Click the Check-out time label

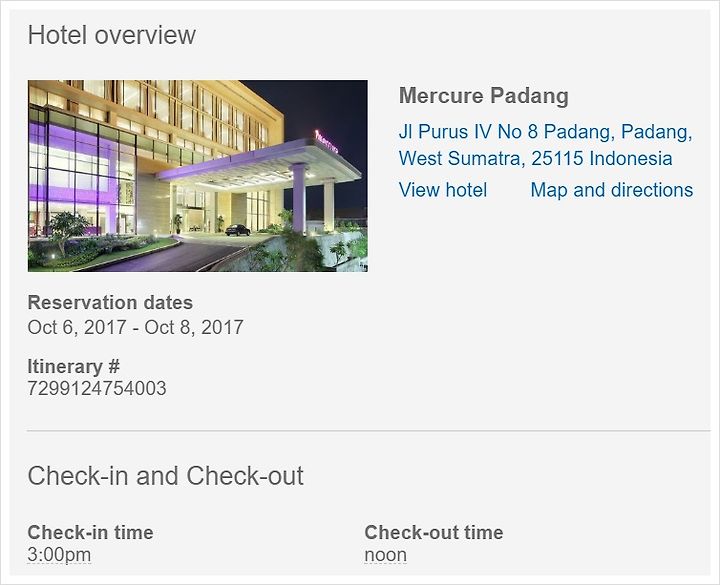coord(433,533)
